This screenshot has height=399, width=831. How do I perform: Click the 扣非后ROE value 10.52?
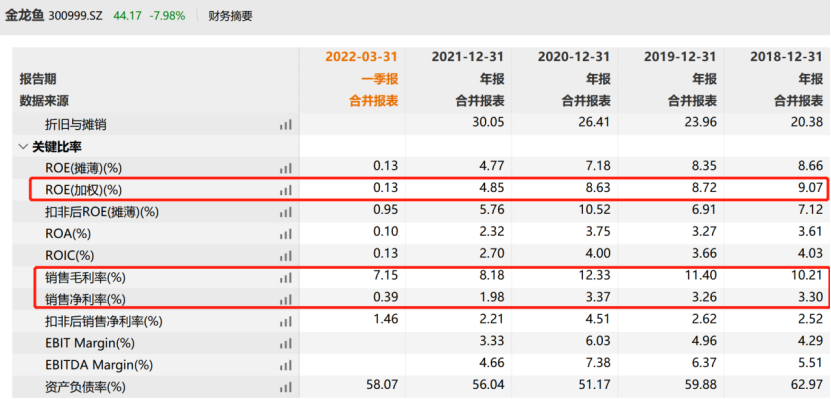[x=595, y=210]
